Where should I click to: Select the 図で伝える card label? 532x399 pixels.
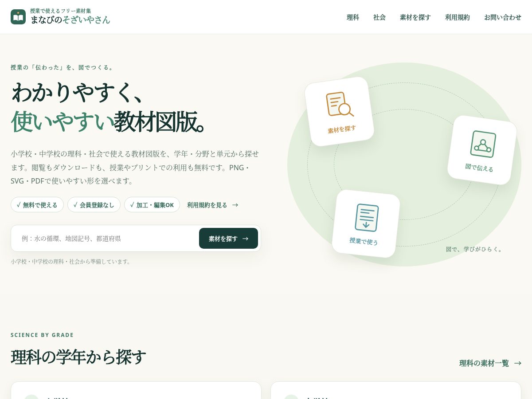[479, 168]
